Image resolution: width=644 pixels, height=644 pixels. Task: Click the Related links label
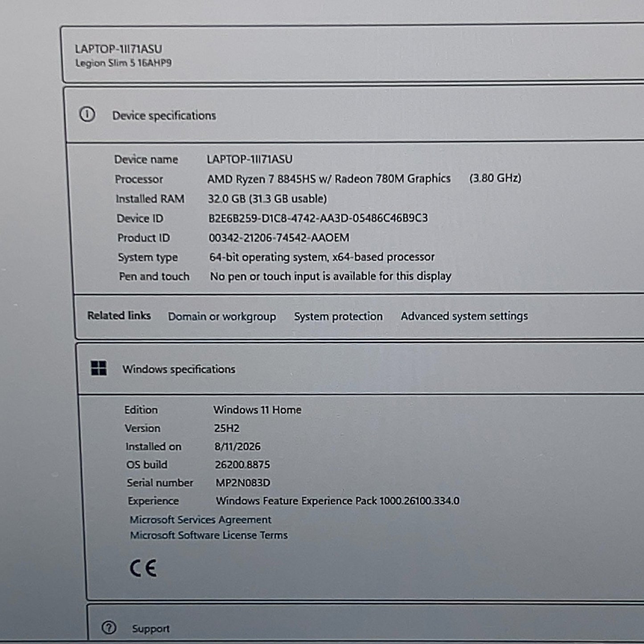point(119,316)
